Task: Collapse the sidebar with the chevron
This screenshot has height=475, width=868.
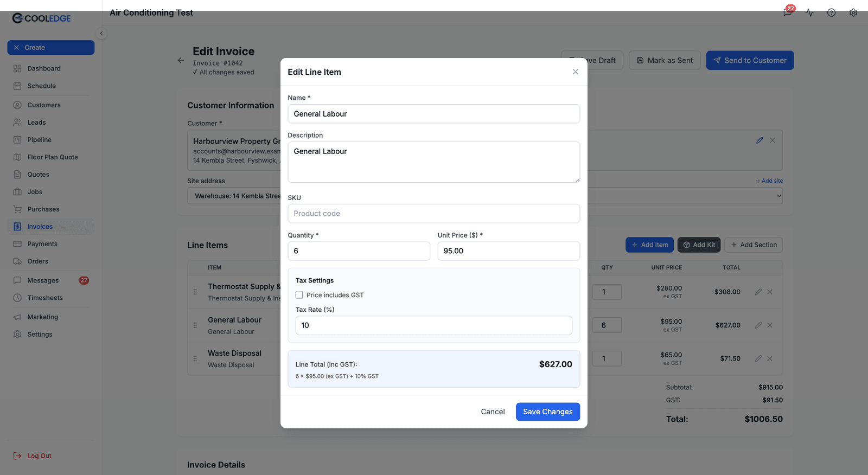Action: [x=101, y=34]
